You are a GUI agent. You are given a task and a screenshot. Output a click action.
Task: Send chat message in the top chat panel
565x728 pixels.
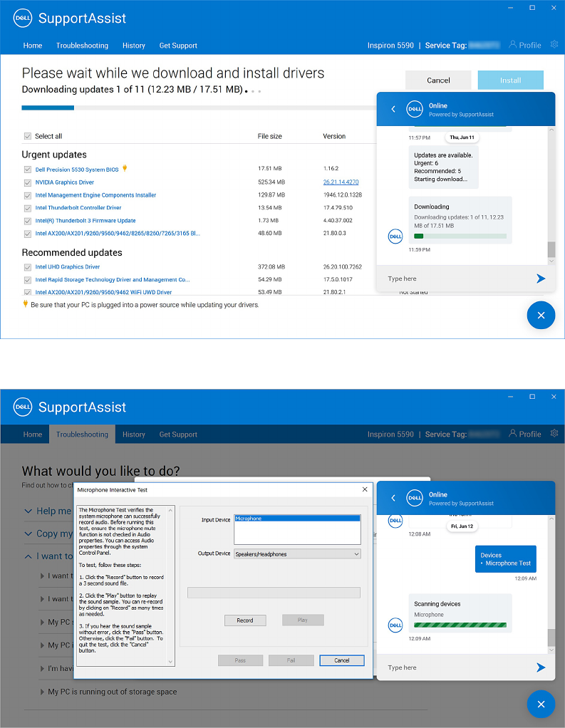[541, 279]
